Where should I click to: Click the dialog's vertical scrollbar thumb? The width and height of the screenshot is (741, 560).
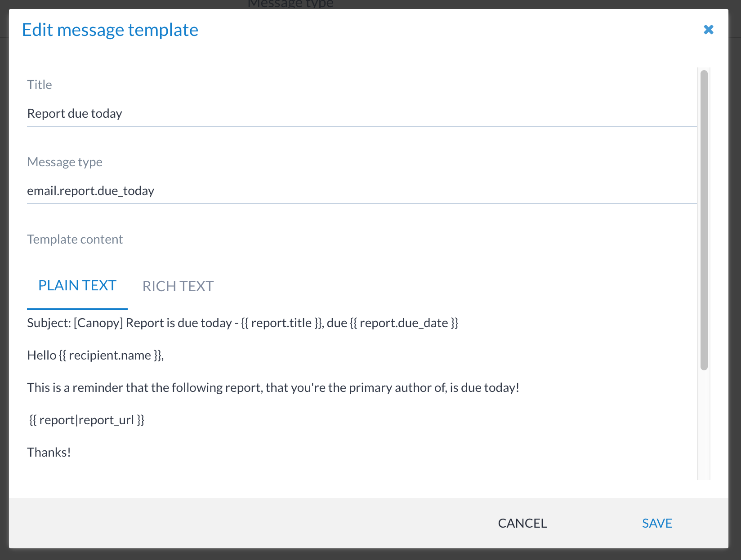click(704, 220)
